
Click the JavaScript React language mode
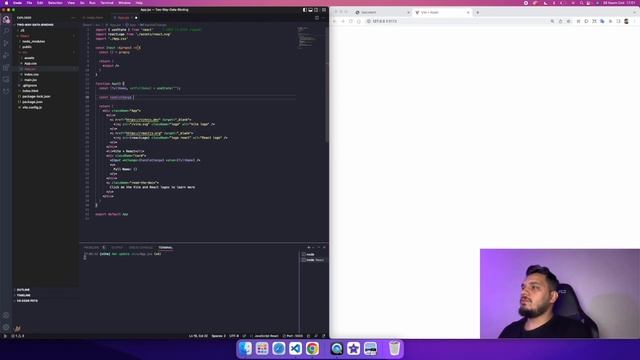266,336
